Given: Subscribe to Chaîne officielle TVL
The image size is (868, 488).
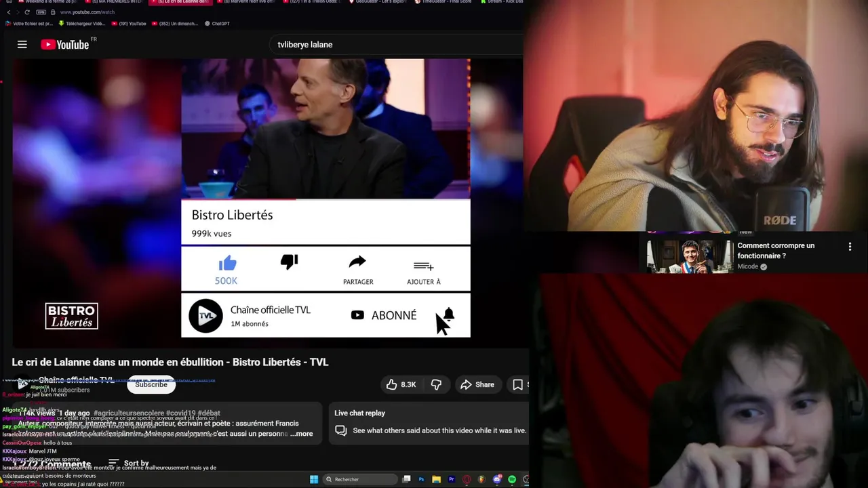Looking at the screenshot, I should click(151, 384).
